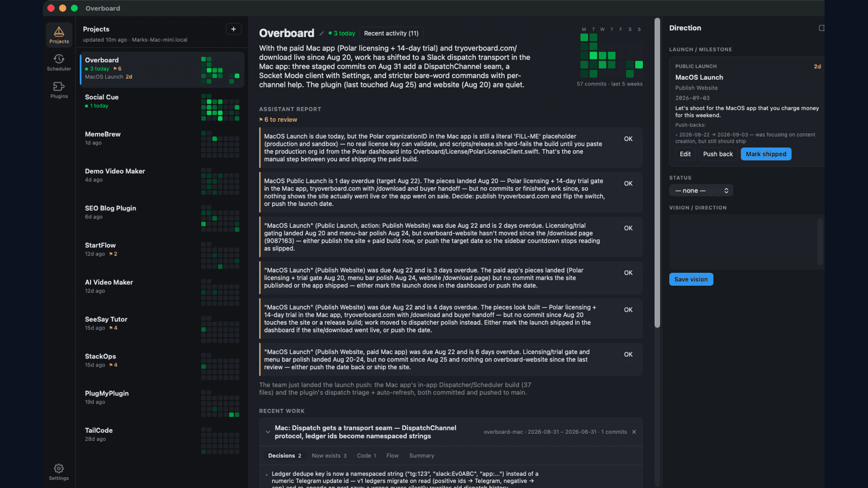The height and width of the screenshot is (488, 868).
Task: Click the '6 to review' flag text
Action: (278, 120)
